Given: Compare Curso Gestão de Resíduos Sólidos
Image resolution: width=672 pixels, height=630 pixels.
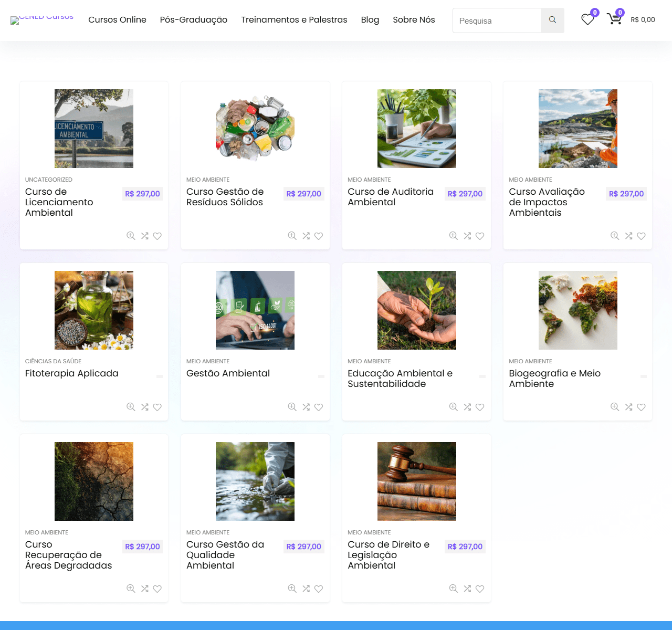Looking at the screenshot, I should (x=306, y=236).
